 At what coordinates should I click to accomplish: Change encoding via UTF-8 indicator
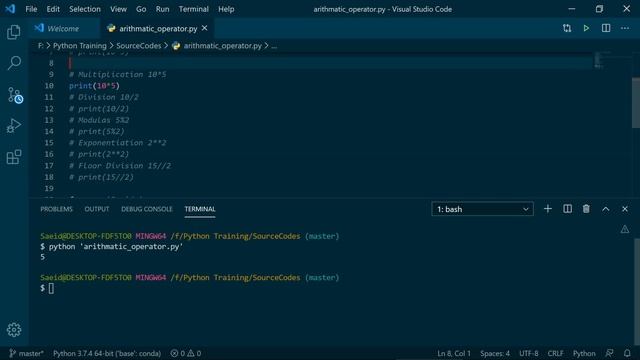click(x=529, y=353)
